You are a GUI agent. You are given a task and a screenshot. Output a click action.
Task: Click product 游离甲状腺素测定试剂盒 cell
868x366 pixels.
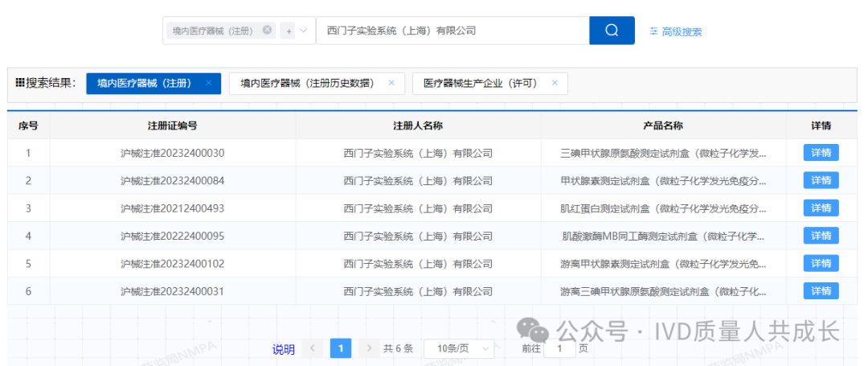point(663,264)
